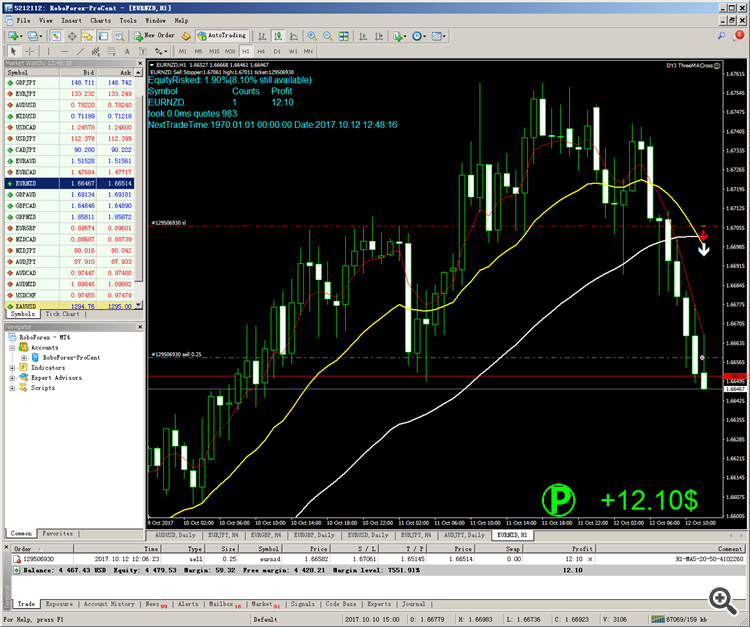Switch chart to Line Chart mode
This screenshot has width=750, height=627.
294,36
